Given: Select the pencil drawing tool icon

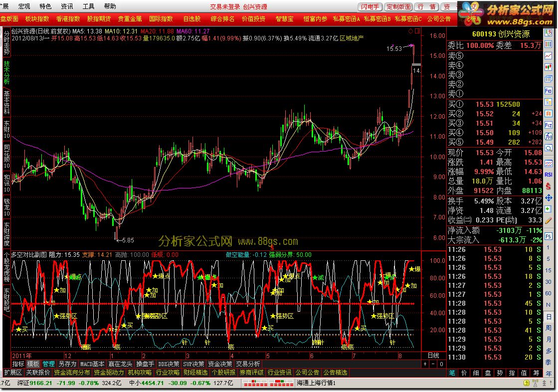Looking at the screenshot, I should (549, 221).
